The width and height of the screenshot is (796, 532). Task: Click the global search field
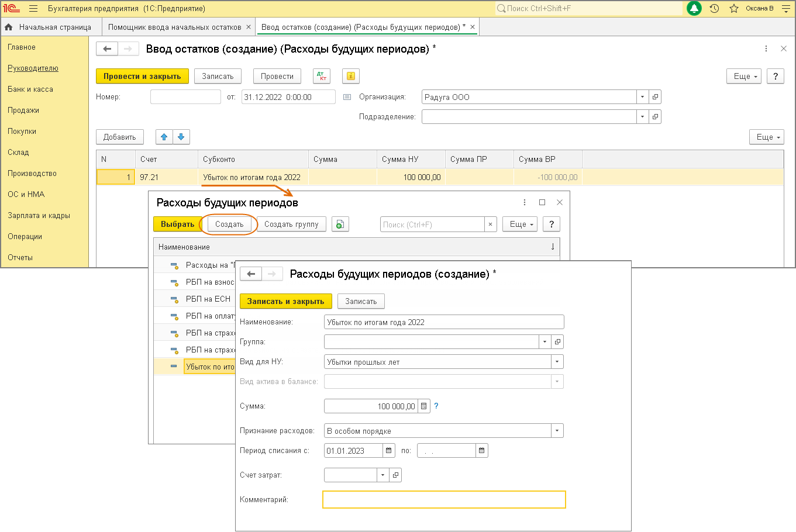point(588,9)
